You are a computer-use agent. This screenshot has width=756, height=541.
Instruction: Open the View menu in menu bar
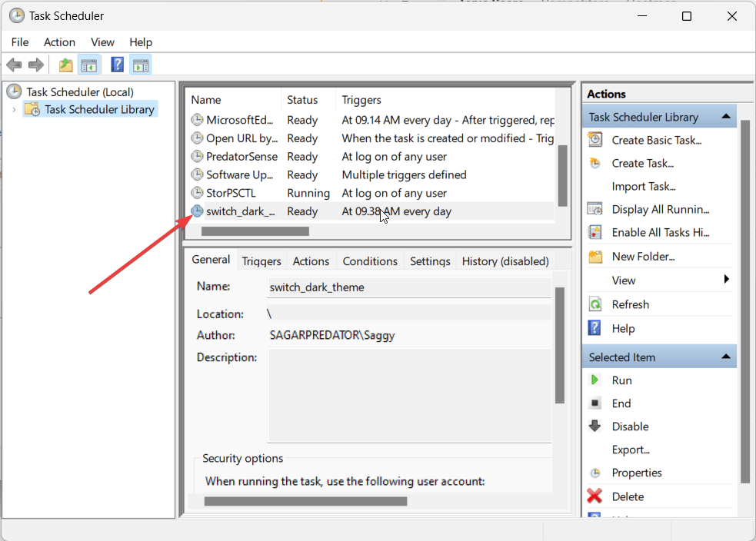(102, 42)
